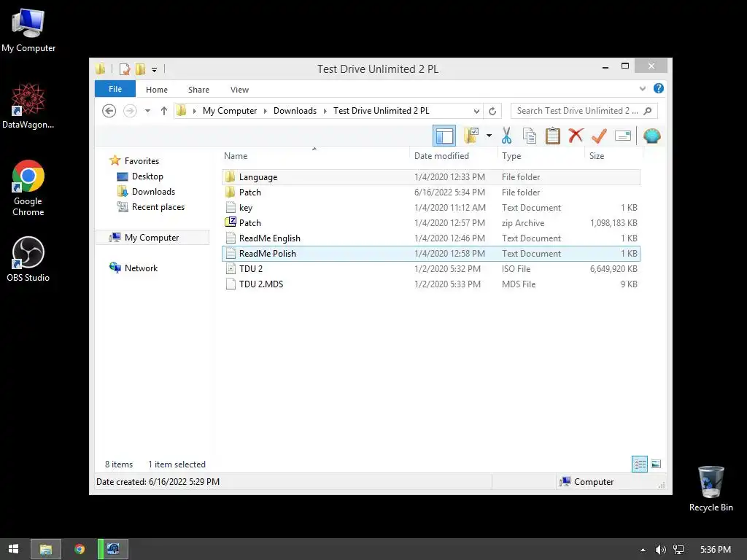
Task: Select the key text document
Action: tap(430, 208)
